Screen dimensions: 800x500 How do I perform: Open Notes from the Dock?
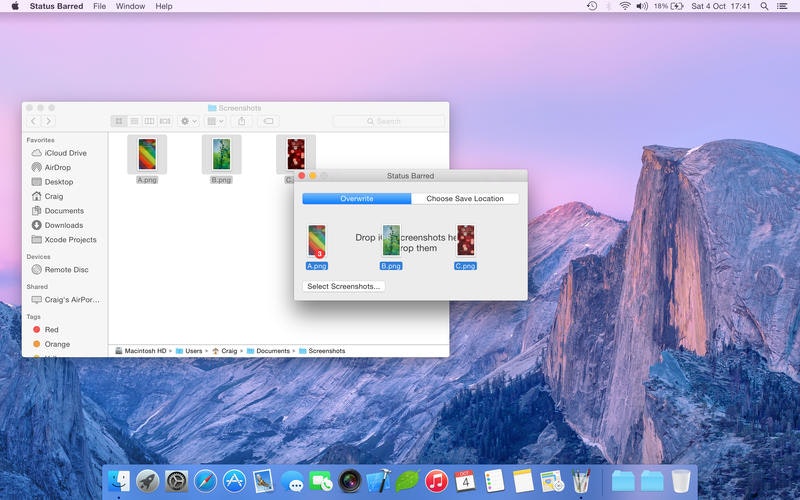[523, 481]
